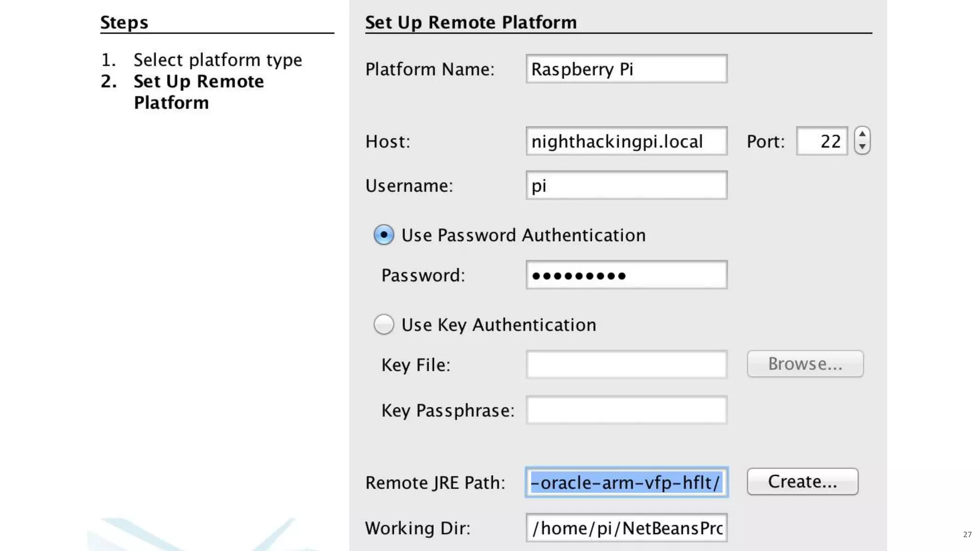980x551 pixels.
Task: Click the Key Passphrase input box
Action: [x=626, y=410]
